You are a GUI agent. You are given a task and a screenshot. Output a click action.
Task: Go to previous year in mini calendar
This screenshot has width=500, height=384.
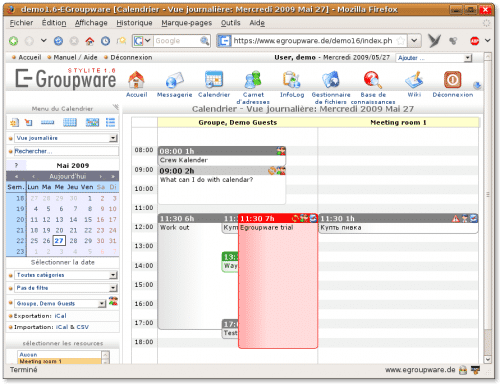point(16,176)
